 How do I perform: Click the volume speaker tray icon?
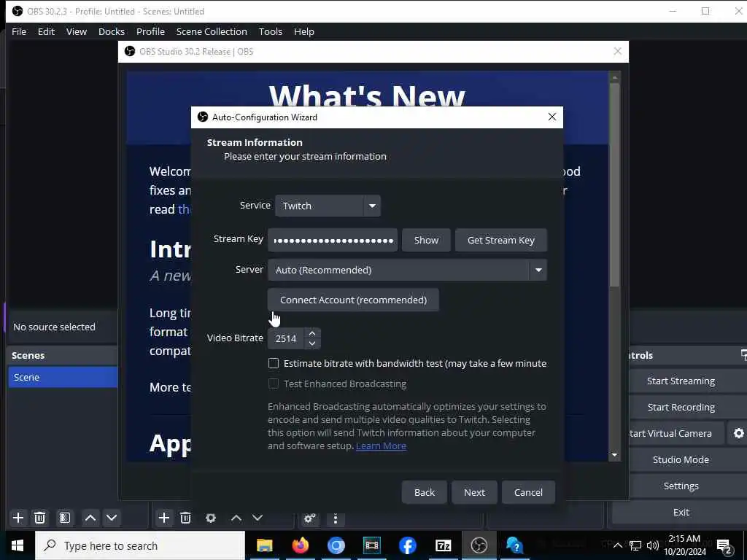(x=652, y=545)
